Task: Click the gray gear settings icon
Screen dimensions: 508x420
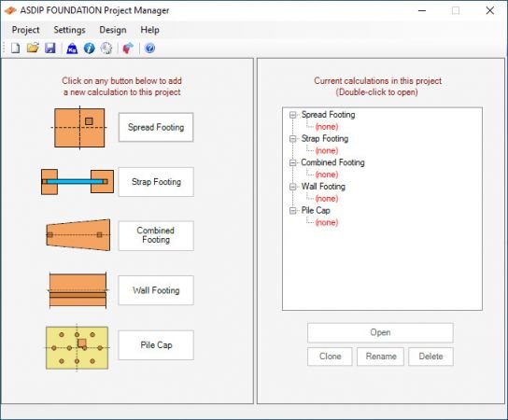Action: 106,49
